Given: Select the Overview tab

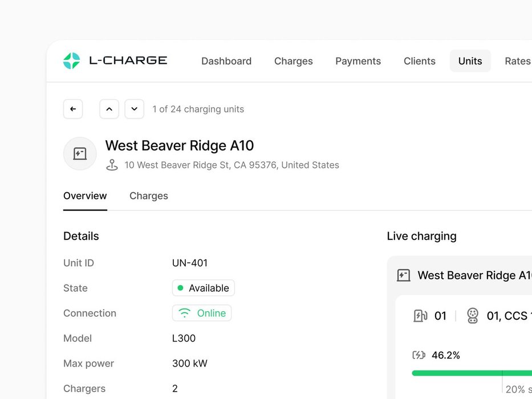Looking at the screenshot, I should tap(85, 196).
